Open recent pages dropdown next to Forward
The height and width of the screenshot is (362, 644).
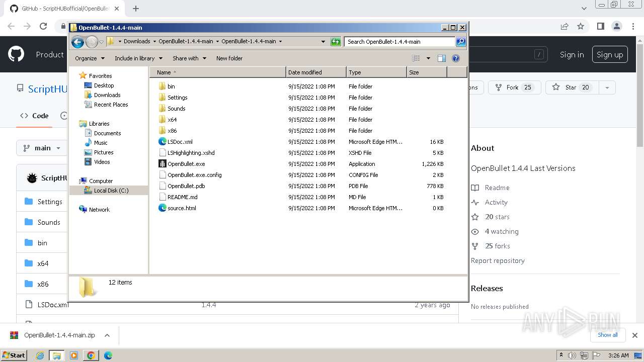coord(101,42)
